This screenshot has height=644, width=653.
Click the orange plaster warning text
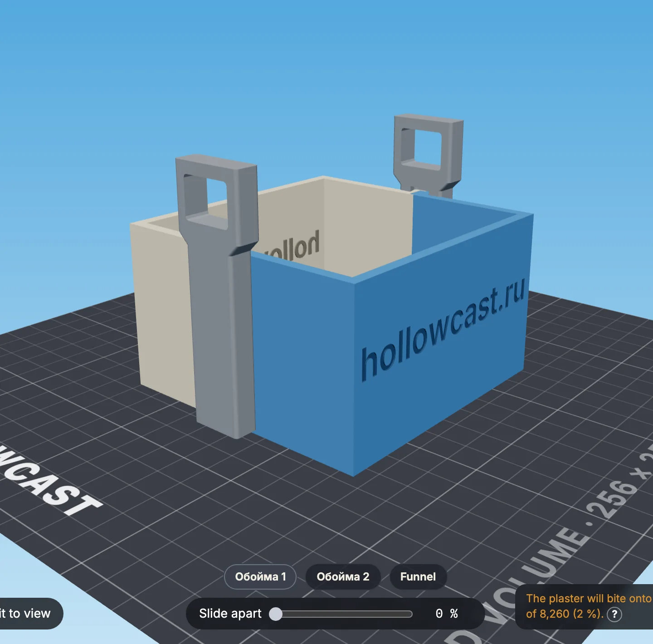click(588, 606)
